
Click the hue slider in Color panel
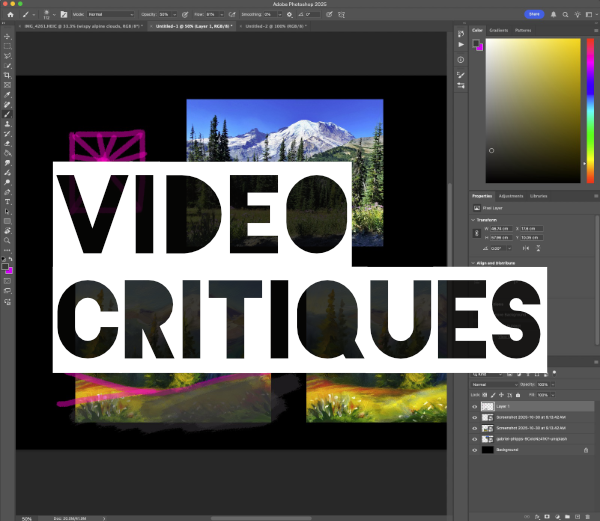(x=590, y=111)
